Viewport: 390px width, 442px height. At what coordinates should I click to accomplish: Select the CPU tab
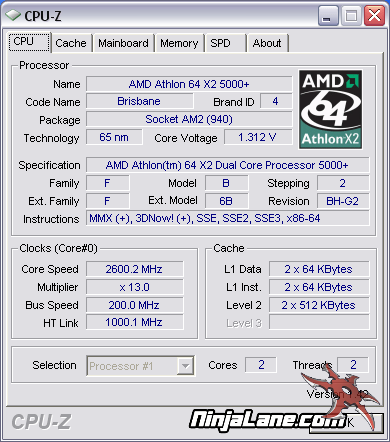coord(29,42)
